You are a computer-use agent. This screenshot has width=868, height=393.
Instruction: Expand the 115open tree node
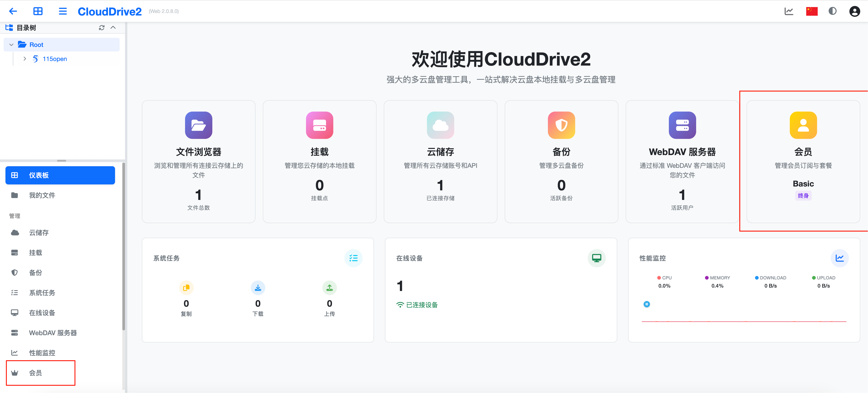25,59
